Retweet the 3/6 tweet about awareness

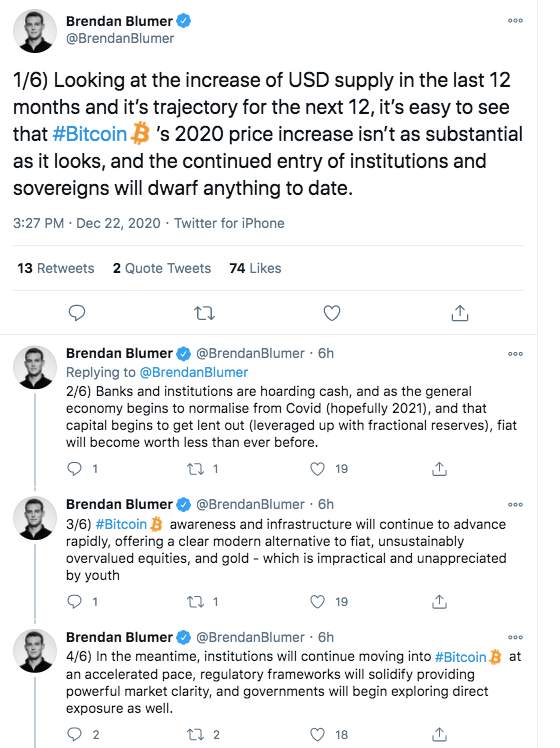coord(195,602)
